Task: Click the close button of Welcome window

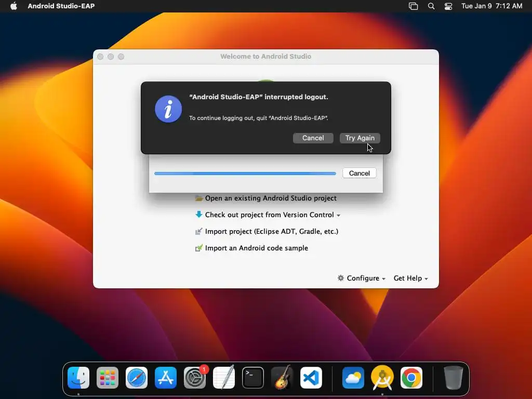Action: [100, 57]
